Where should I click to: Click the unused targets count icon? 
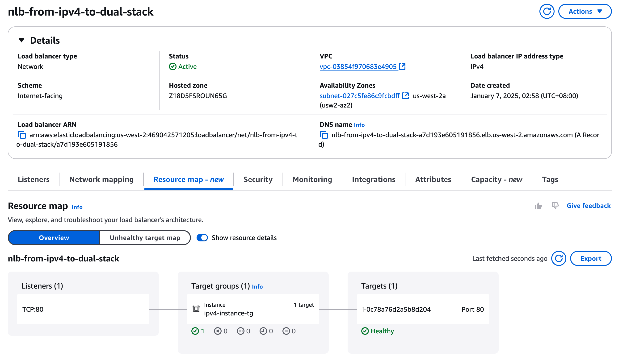click(240, 331)
